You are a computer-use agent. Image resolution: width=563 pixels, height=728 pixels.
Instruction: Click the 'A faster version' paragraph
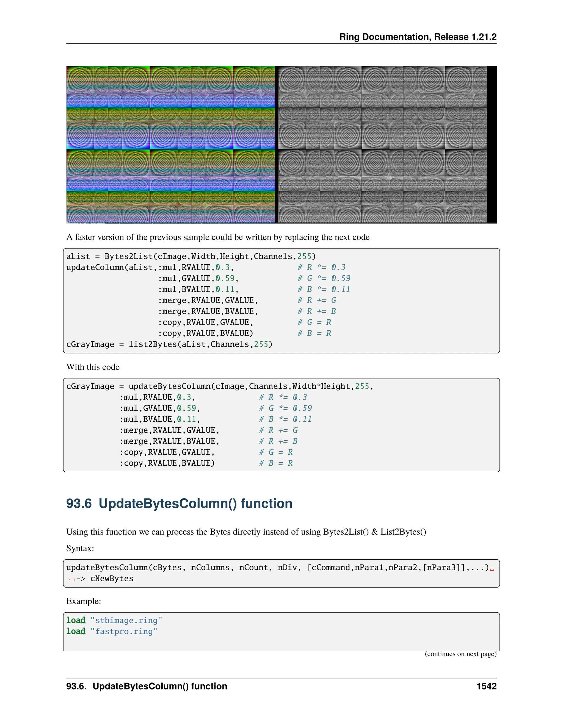218,237
